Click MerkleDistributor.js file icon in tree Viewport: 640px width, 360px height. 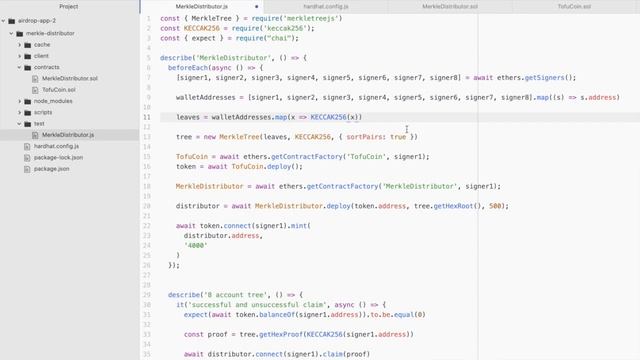(x=35, y=135)
